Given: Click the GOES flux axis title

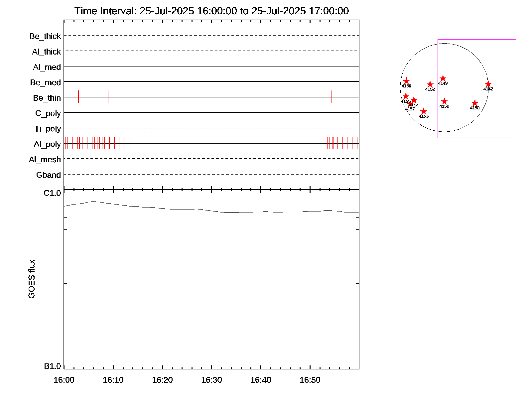Looking at the screenshot, I should (x=32, y=279).
